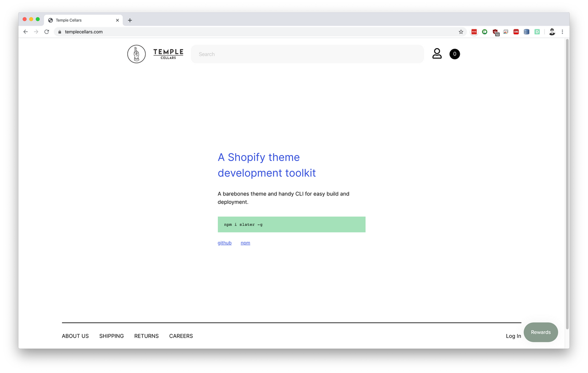588x373 pixels.
Task: Open the RETURNS footer link
Action: click(147, 336)
